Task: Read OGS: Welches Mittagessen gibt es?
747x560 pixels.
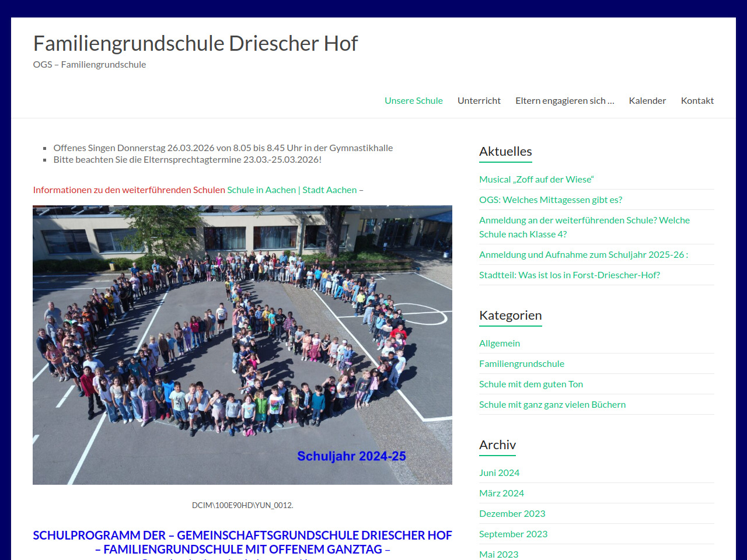Action: pyautogui.click(x=550, y=199)
